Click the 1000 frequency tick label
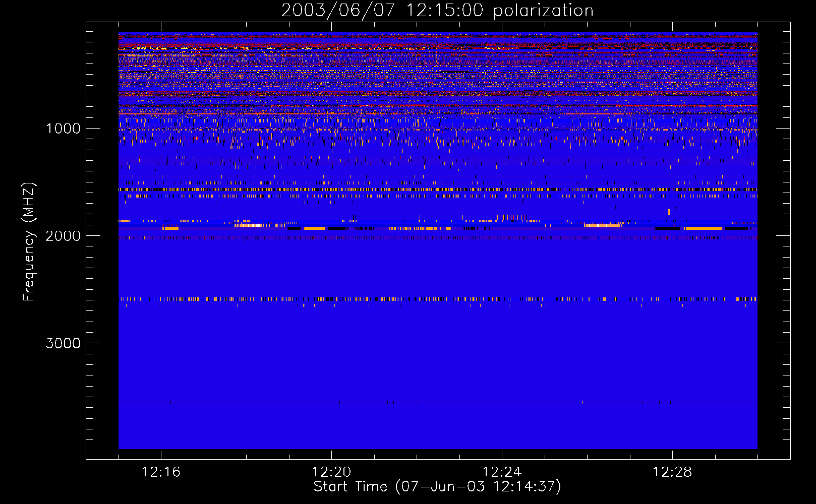 63,129
